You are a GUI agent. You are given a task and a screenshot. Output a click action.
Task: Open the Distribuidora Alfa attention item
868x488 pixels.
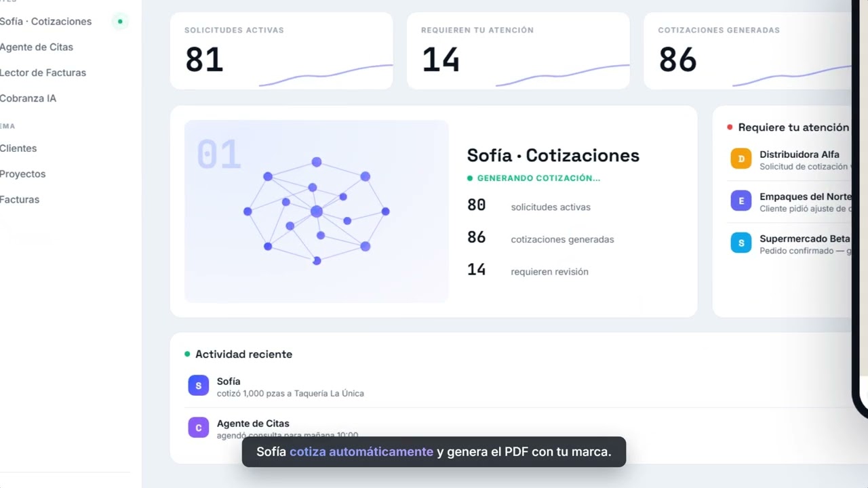789,159
